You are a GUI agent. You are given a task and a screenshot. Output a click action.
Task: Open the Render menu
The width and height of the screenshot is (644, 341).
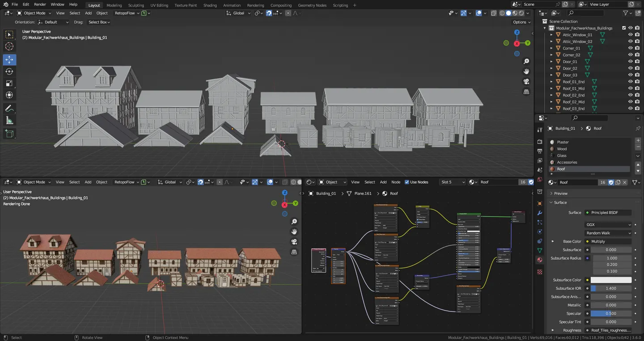(40, 4)
